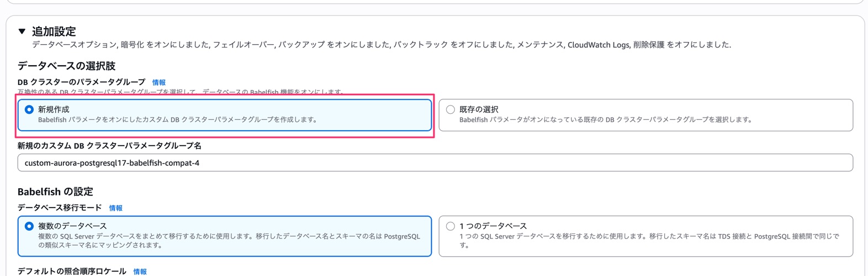868x276 pixels.
Task: Click the 既存の選択 tile description text
Action: coord(605,120)
